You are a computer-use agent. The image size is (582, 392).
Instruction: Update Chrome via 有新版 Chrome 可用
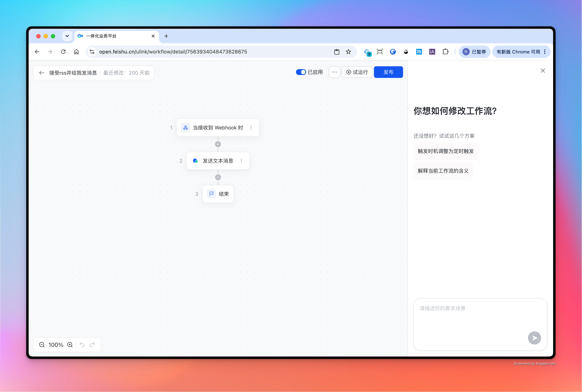pyautogui.click(x=521, y=52)
